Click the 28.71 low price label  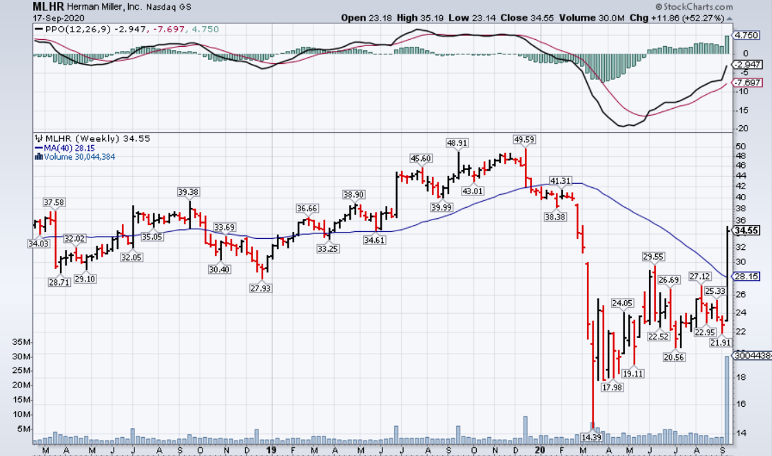pyautogui.click(x=59, y=283)
